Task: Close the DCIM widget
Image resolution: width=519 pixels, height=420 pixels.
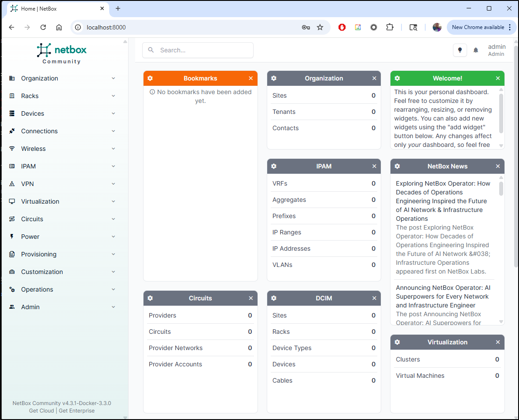Action: pos(374,298)
